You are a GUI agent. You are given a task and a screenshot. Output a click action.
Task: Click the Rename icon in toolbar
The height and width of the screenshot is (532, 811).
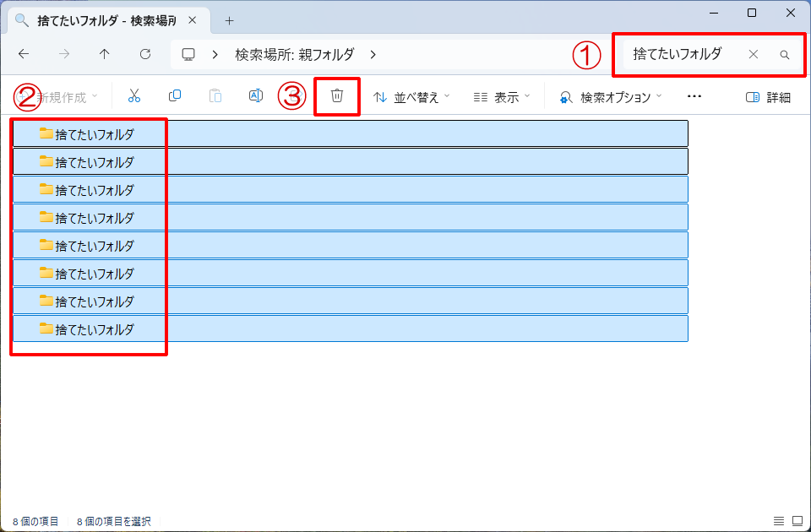[255, 96]
